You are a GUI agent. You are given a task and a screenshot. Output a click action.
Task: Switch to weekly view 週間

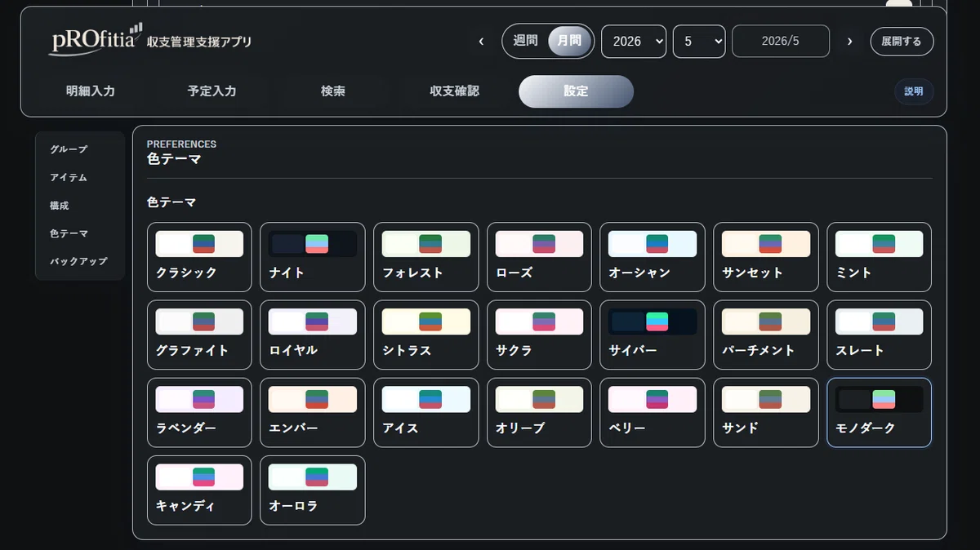coord(525,41)
